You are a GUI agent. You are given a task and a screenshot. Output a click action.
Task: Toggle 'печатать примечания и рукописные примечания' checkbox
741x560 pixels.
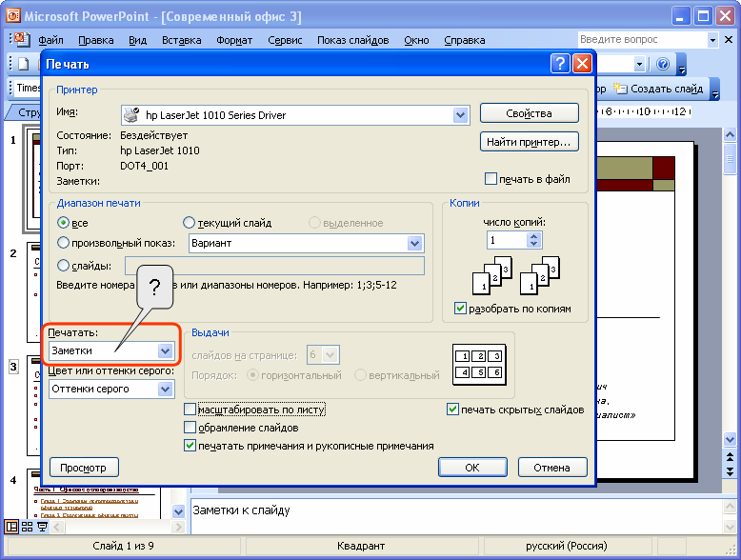[190, 445]
